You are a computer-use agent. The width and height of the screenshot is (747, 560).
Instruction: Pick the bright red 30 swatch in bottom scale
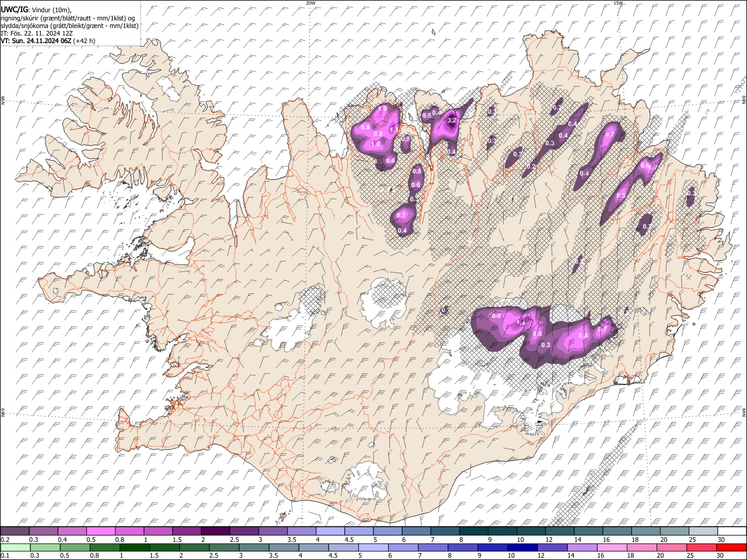coord(732,547)
